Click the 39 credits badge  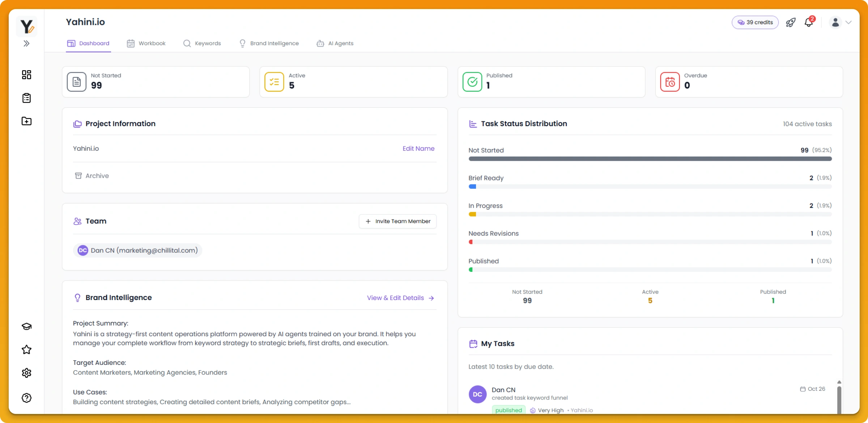tap(755, 22)
